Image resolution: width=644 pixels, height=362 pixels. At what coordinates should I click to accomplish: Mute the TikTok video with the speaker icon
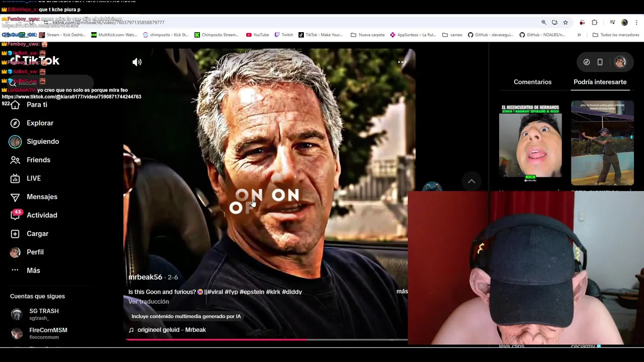tap(137, 62)
